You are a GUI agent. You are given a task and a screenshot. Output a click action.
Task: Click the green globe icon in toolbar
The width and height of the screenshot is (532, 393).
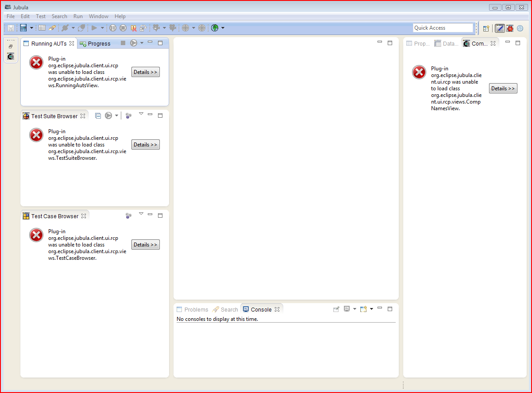point(215,28)
